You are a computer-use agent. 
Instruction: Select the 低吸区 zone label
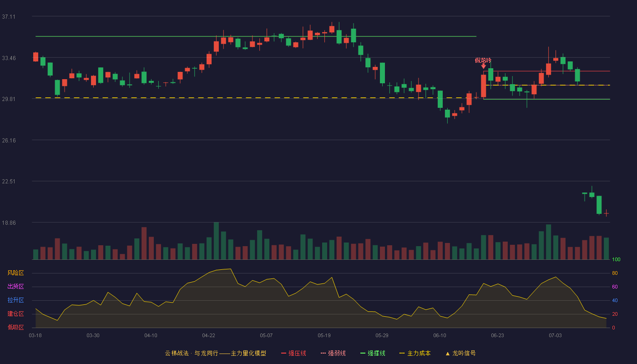[15, 327]
